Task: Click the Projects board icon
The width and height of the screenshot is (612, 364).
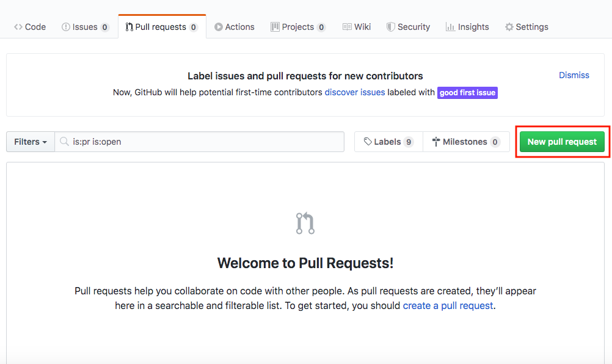Action: pos(275,27)
